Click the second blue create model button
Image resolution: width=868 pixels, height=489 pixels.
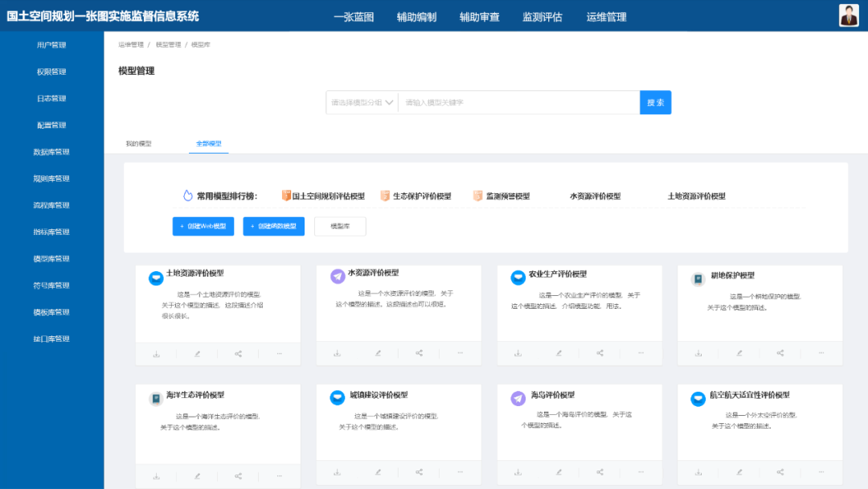point(273,226)
